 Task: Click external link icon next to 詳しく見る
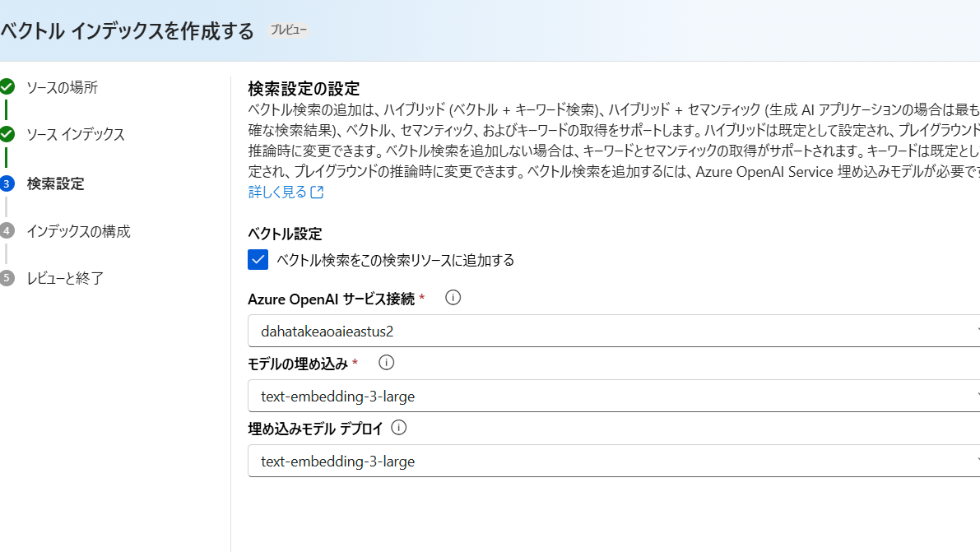pyautogui.click(x=318, y=192)
